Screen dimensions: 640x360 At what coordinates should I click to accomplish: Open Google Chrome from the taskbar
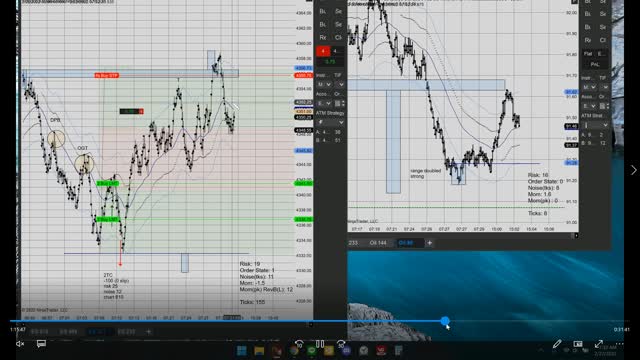(x=294, y=351)
